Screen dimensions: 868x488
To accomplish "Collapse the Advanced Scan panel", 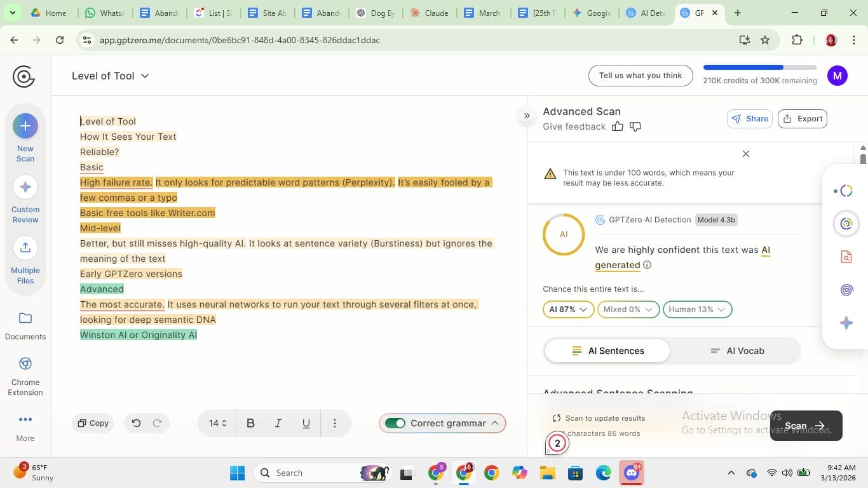I will [527, 116].
